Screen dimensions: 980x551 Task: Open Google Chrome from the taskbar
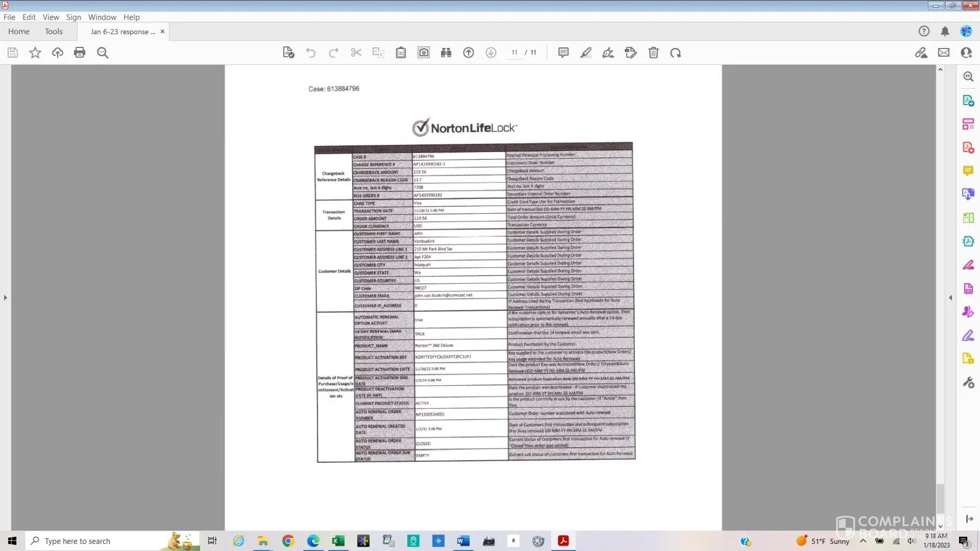[x=288, y=541]
